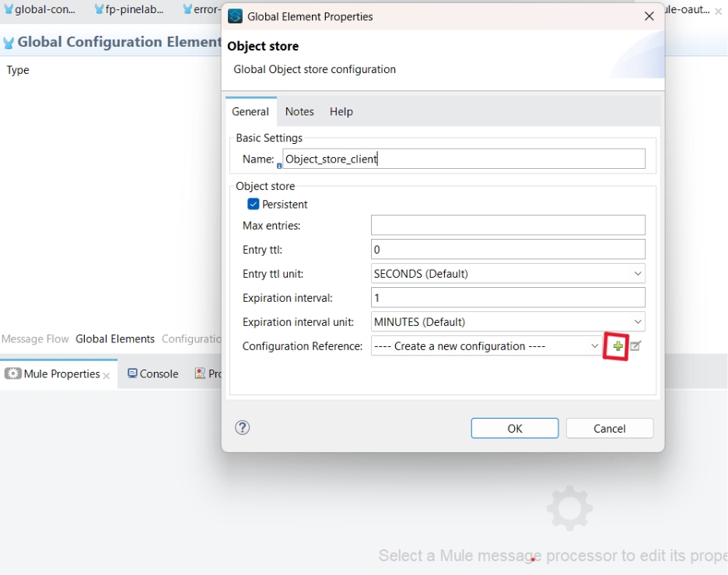The width and height of the screenshot is (728, 575).
Task: Click the Mule icon on the global-con editor tab
Action: pos(8,9)
